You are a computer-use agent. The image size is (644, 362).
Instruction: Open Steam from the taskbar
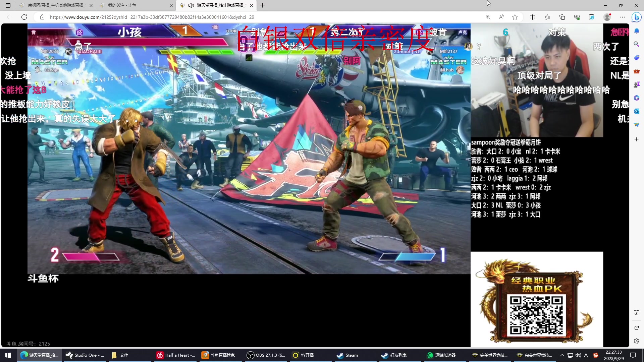(x=356, y=355)
